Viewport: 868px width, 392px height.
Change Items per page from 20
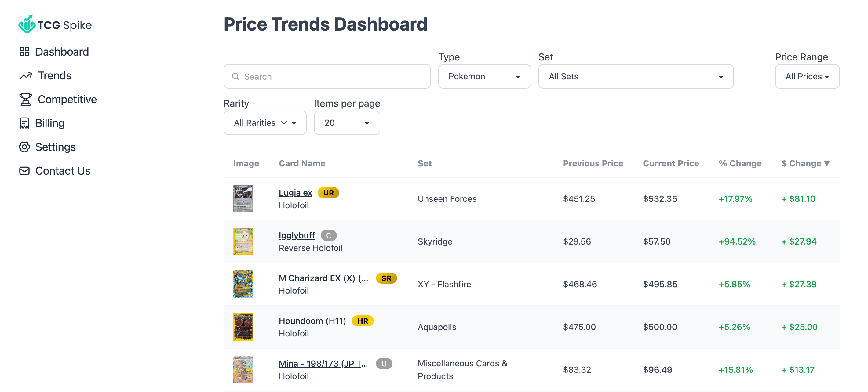click(x=346, y=123)
